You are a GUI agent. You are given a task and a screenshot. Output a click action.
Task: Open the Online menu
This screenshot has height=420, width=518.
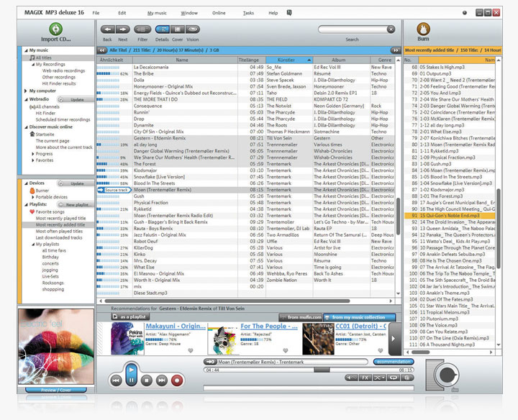pyautogui.click(x=219, y=13)
